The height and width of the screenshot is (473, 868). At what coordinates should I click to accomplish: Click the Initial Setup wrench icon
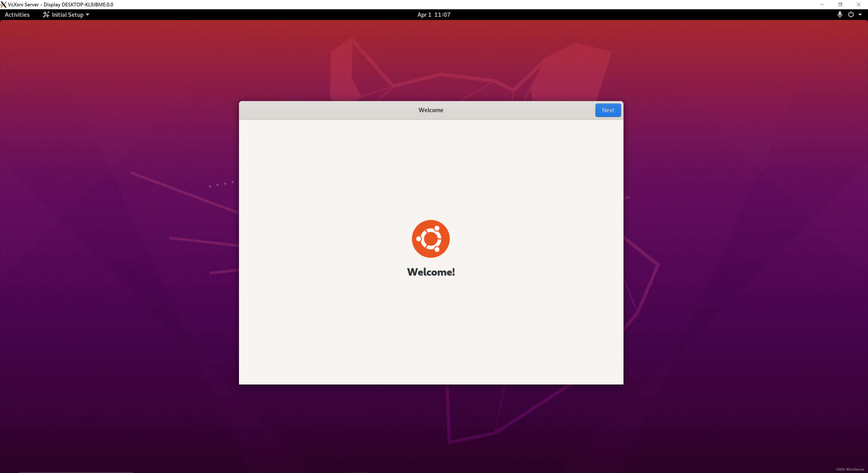(x=46, y=14)
